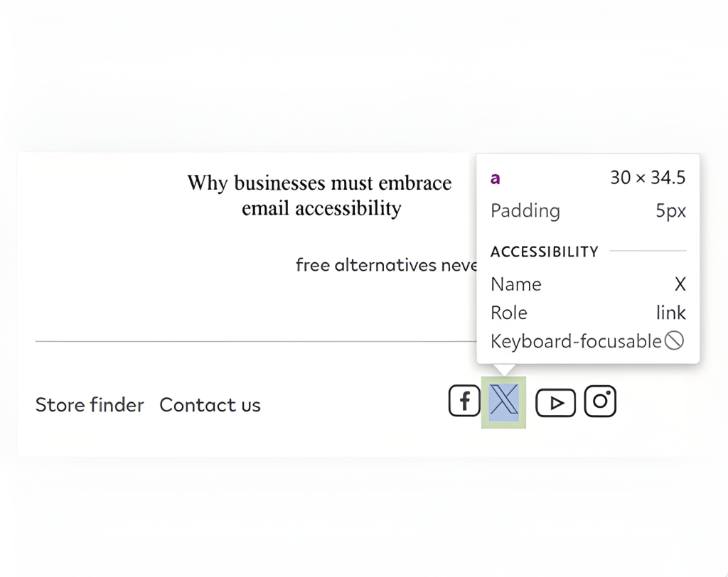The image size is (728, 577).
Task: Click the highlighted X social icon
Action: [504, 401]
